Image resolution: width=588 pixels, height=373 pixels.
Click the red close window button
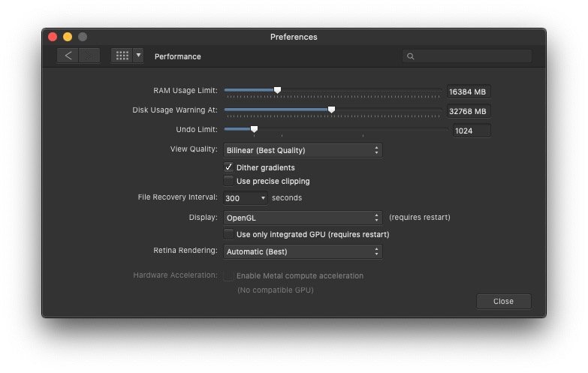[x=53, y=37]
